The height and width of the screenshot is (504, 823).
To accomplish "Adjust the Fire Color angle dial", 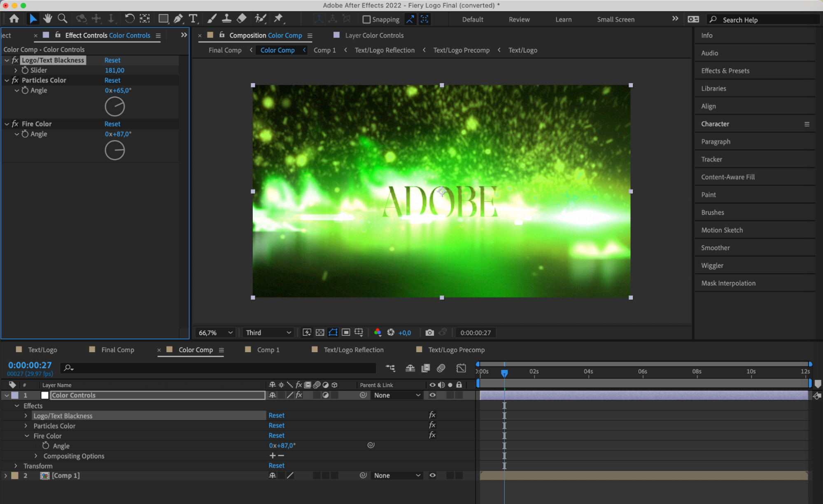I will (x=114, y=150).
